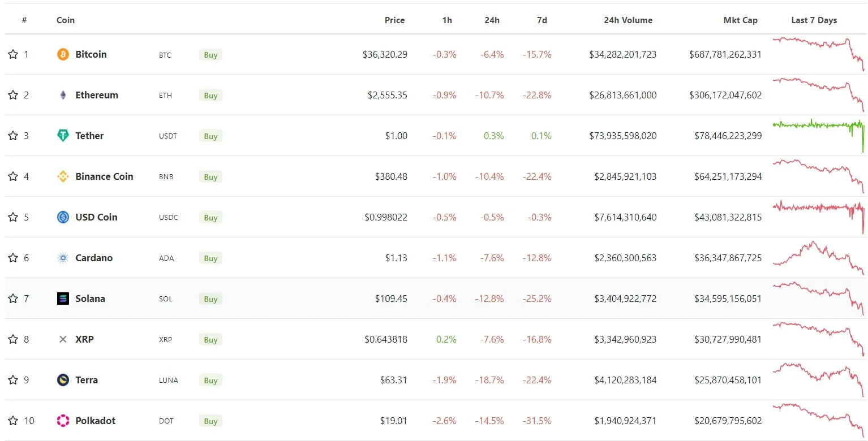
Task: Click market cap $687,781,262,331
Action: (725, 54)
